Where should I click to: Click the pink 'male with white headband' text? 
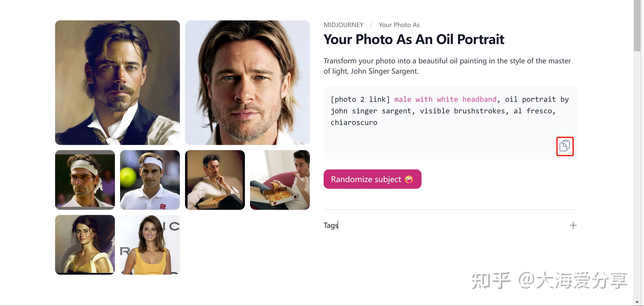pyautogui.click(x=445, y=99)
